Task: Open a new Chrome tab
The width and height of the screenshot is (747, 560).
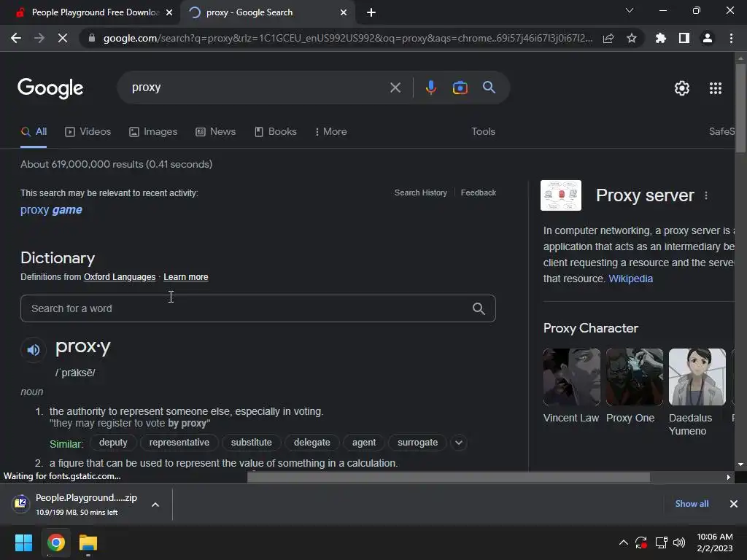Action: click(371, 12)
